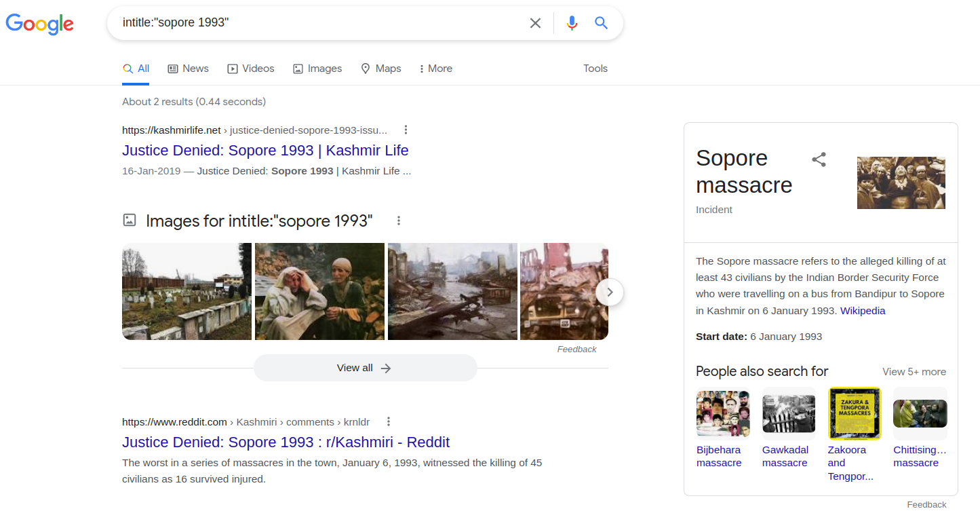Click Feedback under the image carousel
This screenshot has height=511, width=980.
point(576,349)
